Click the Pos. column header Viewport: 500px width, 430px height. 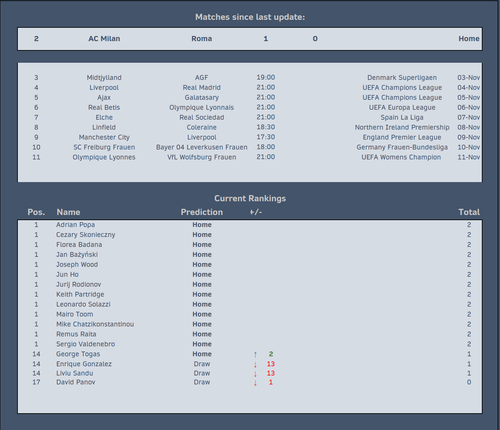click(x=36, y=212)
